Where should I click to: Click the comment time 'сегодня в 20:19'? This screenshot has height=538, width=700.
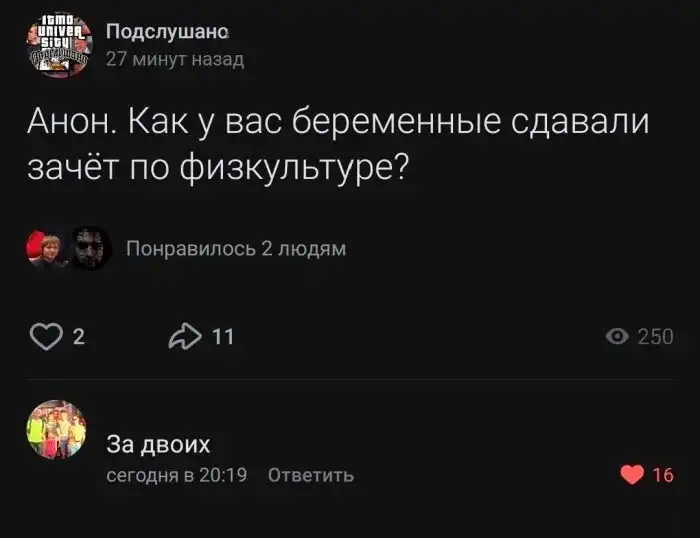pos(177,475)
